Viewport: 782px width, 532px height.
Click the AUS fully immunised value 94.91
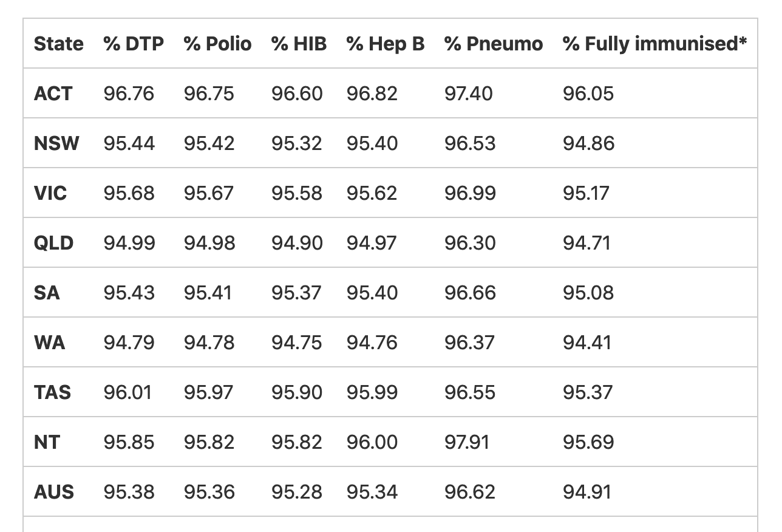click(x=588, y=492)
